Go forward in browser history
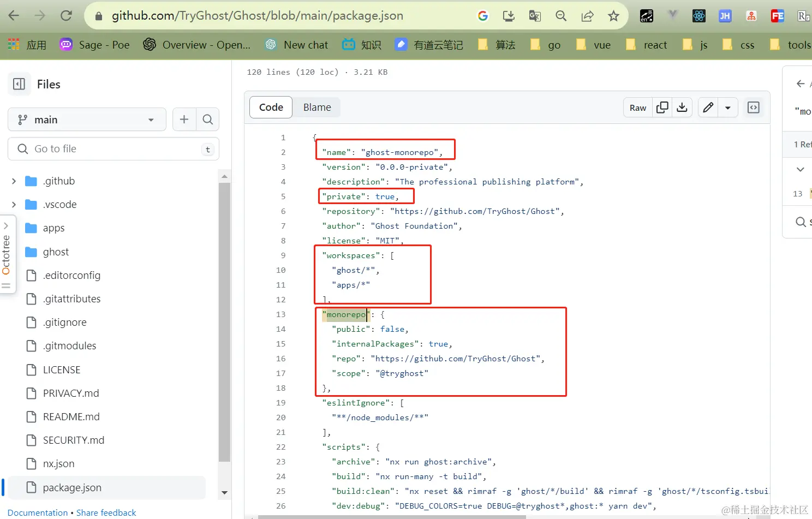Viewport: 812px width, 519px height. pos(40,16)
